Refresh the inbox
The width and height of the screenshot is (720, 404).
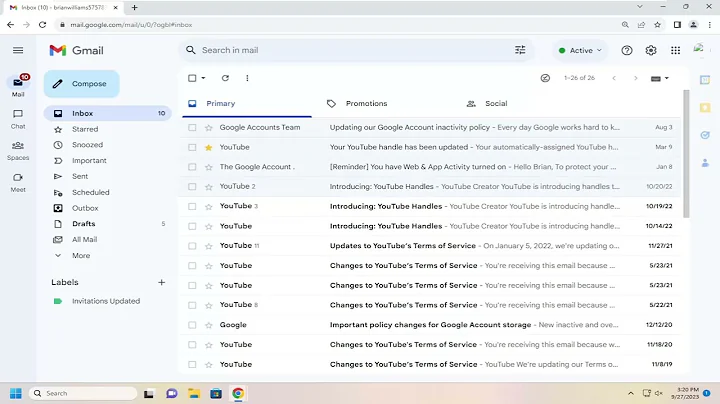point(225,78)
